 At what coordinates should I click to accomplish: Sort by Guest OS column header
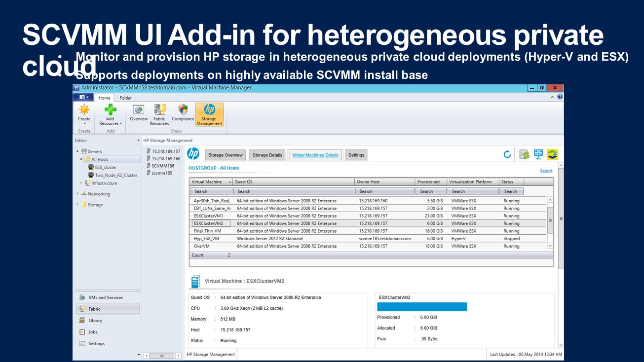click(x=294, y=181)
